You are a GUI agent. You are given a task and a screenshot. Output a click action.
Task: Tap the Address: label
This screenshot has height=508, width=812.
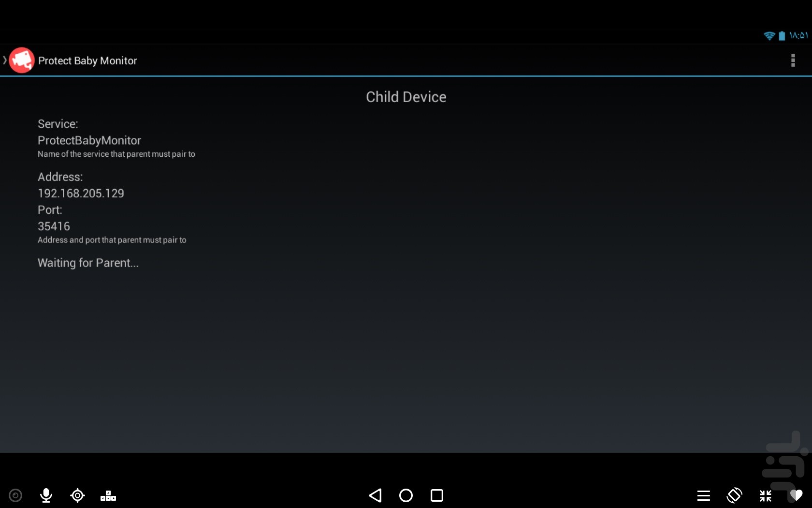point(60,177)
